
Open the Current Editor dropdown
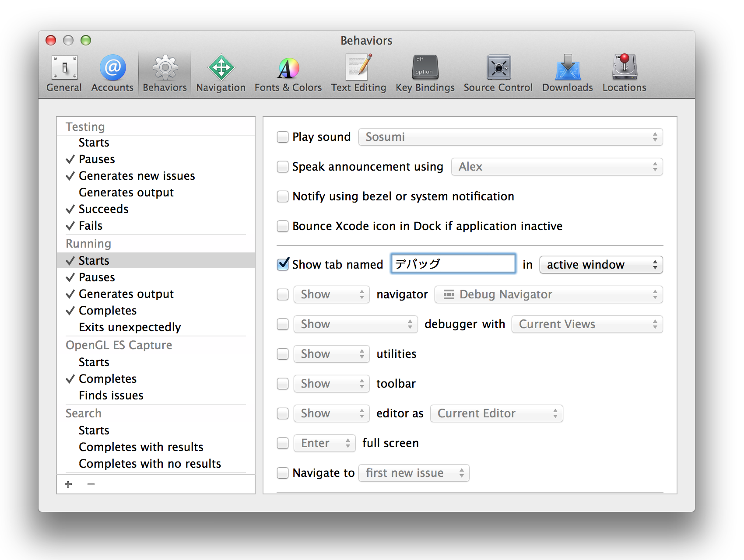pos(497,413)
